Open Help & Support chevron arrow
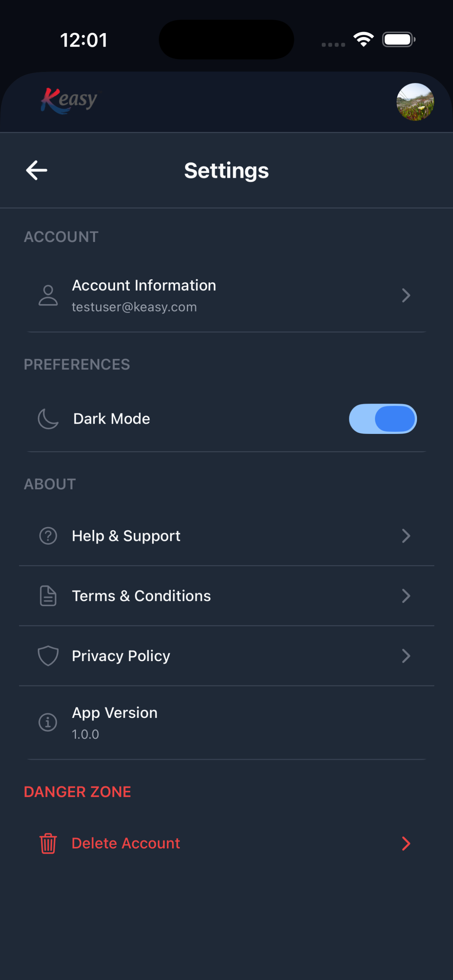The image size is (453, 980). [x=406, y=536]
